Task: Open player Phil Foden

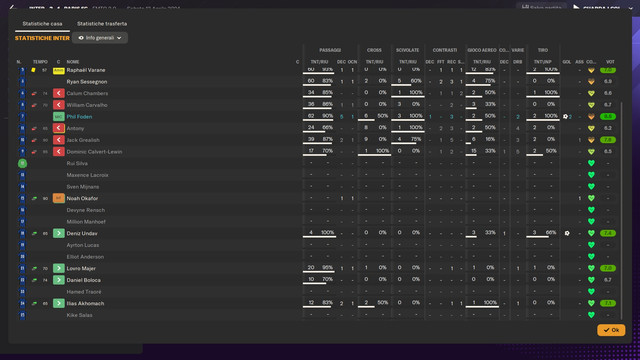Action: point(79,117)
